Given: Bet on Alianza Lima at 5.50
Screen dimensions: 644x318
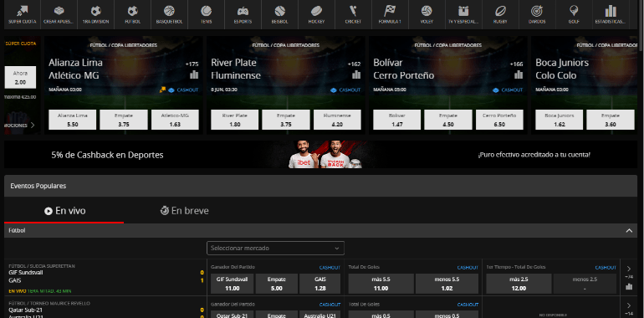Looking at the screenshot, I should (72, 120).
